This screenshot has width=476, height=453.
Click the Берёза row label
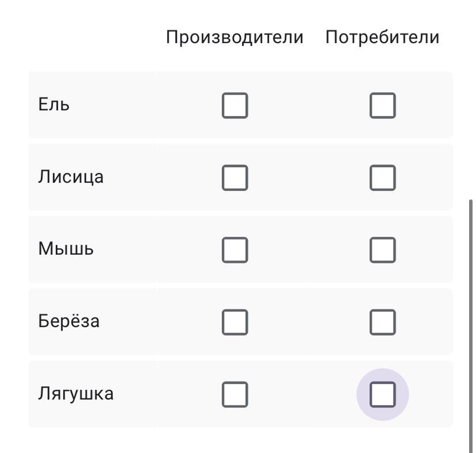(69, 321)
